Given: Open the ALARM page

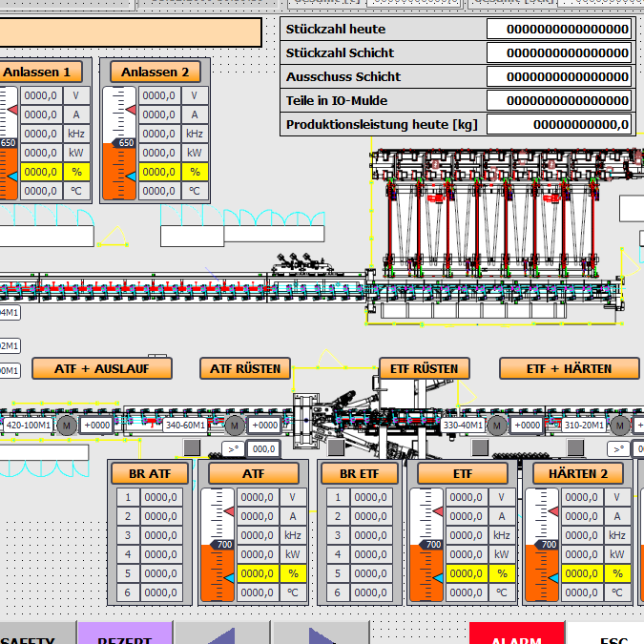Looking at the screenshot, I should (x=516, y=637).
